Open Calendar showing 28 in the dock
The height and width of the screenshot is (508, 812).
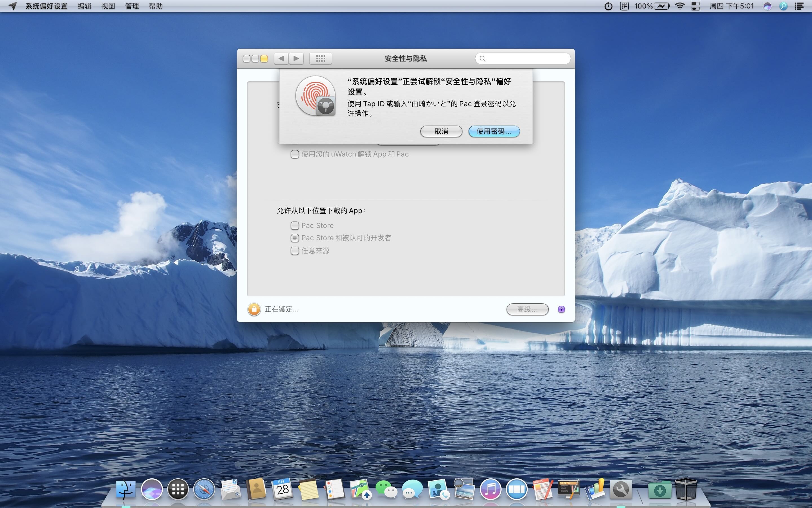(283, 489)
